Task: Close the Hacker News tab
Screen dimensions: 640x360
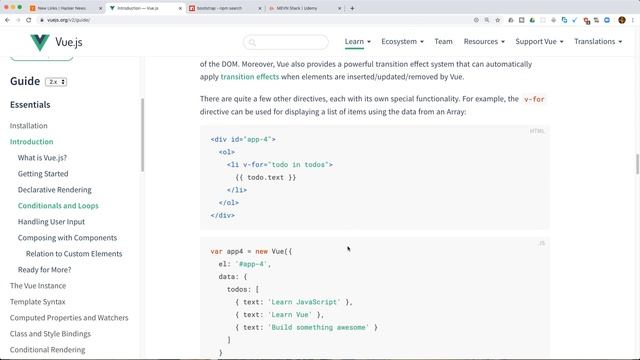Action: [x=100, y=8]
